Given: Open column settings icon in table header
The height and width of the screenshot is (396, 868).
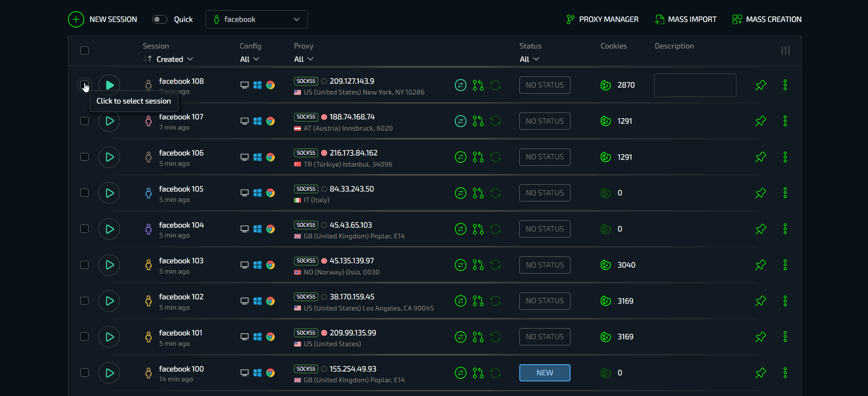Looking at the screenshot, I should tap(785, 51).
